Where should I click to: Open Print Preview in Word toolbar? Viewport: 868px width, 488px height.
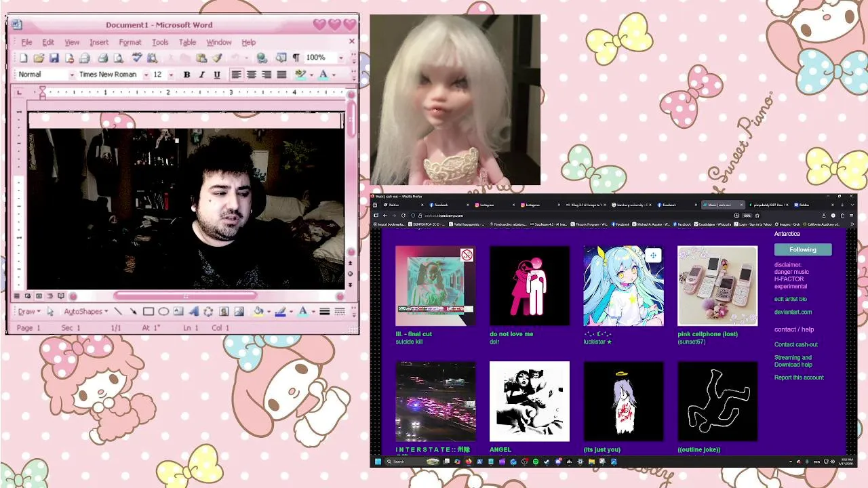click(119, 58)
